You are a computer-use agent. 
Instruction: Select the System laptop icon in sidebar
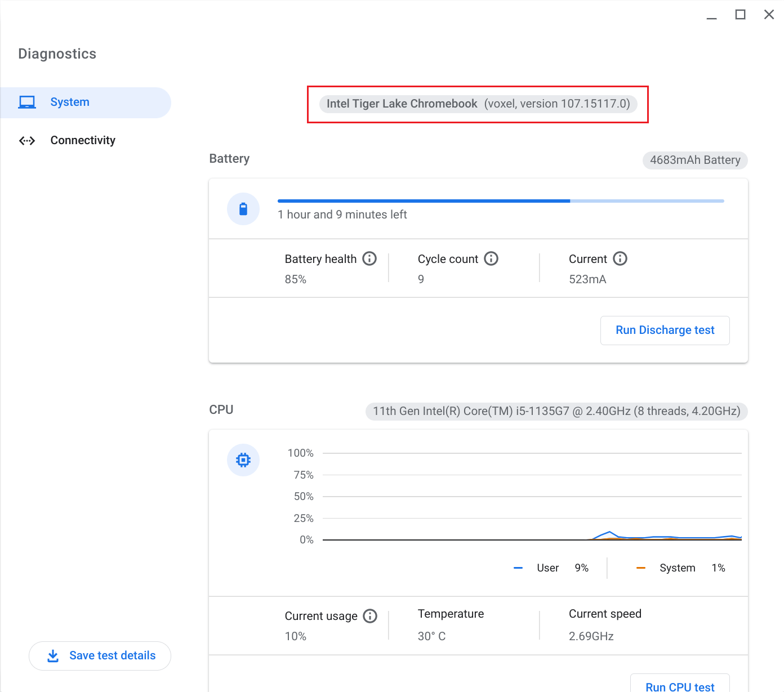click(x=26, y=102)
